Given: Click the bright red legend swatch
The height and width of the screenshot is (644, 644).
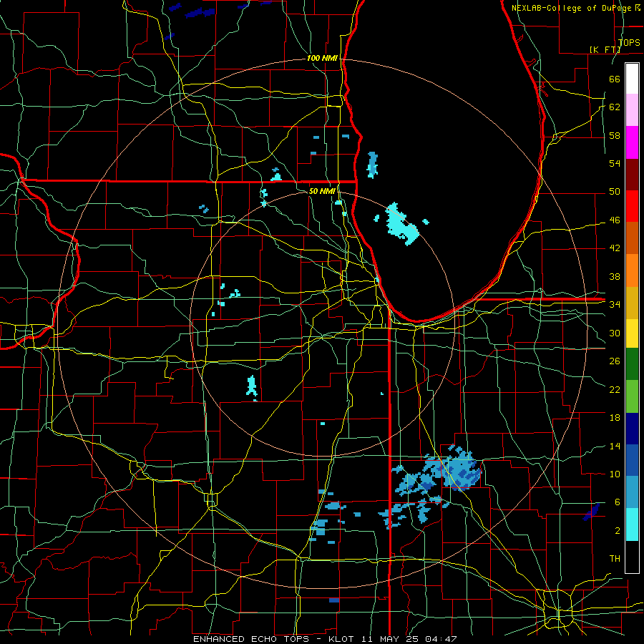Looking at the screenshot, I should (x=632, y=206).
